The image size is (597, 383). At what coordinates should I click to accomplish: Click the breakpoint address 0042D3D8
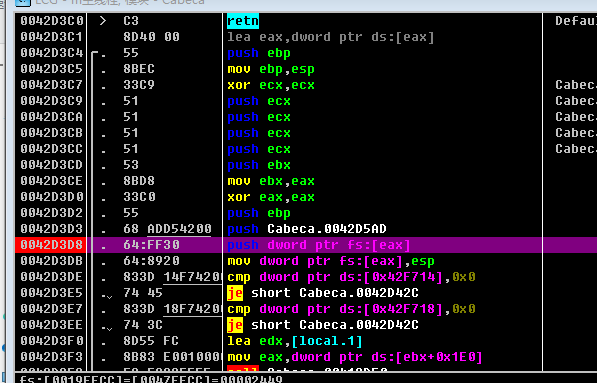pyautogui.click(x=51, y=245)
